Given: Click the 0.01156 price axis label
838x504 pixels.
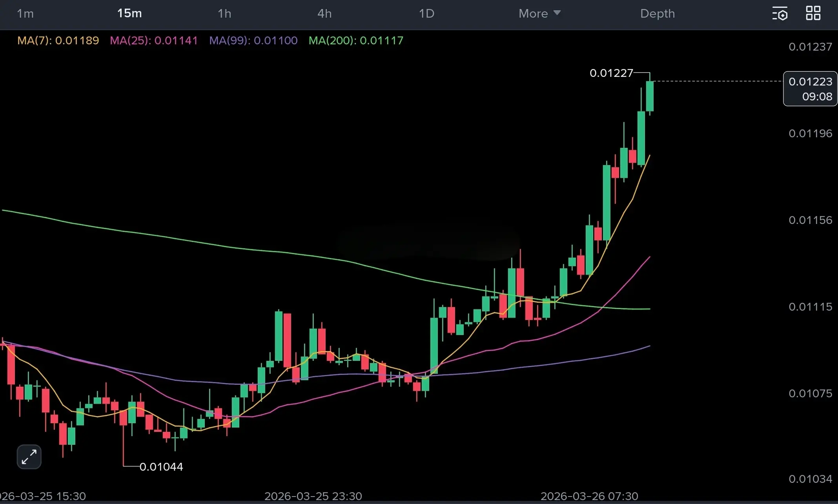Looking at the screenshot, I should 810,220.
